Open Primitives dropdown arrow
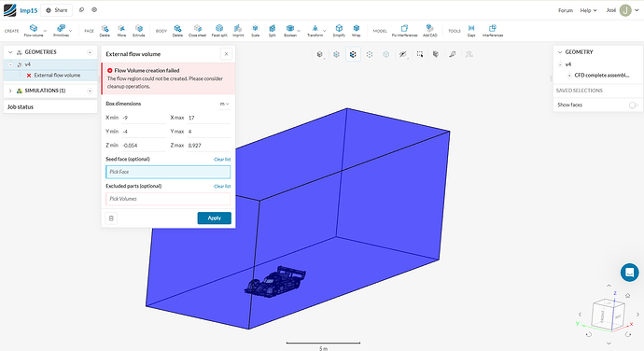644x351 pixels. (71, 31)
